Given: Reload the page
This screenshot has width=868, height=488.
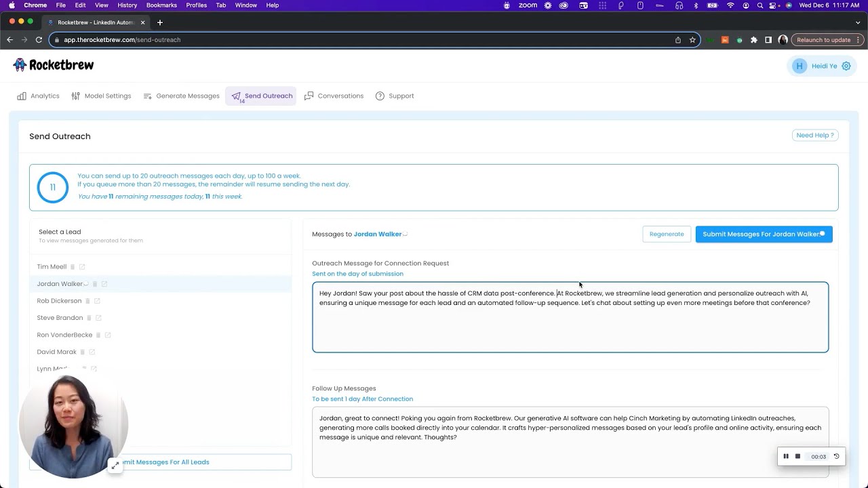Looking at the screenshot, I should [39, 40].
